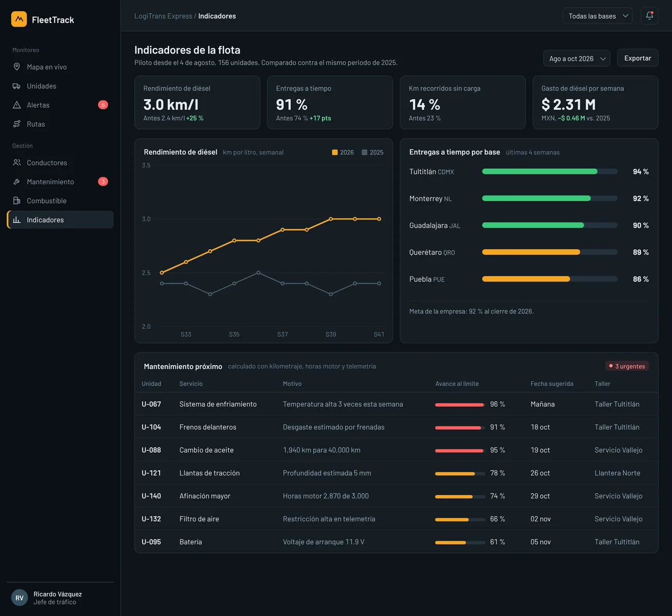Select the Entregas a tiempo card
The width and height of the screenshot is (672, 616).
[x=330, y=103]
